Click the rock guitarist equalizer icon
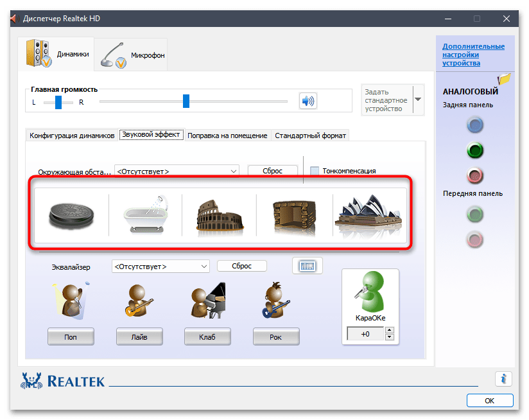 (275, 301)
